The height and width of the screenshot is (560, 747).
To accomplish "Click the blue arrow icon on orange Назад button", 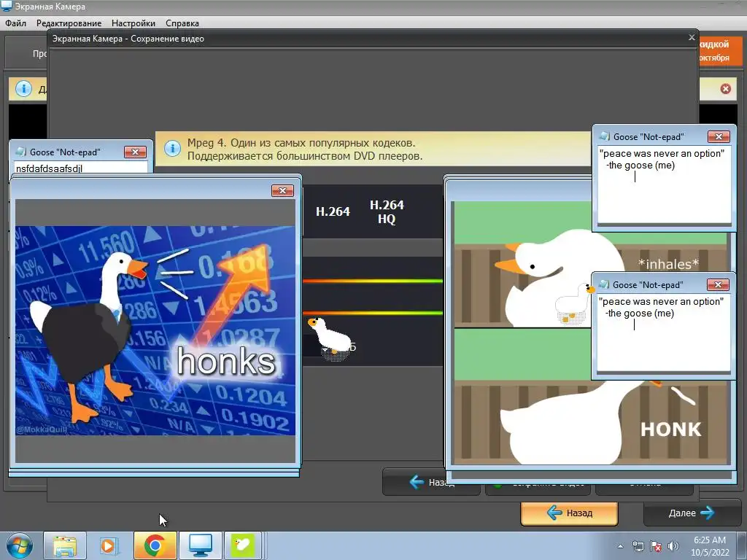I will [x=554, y=513].
